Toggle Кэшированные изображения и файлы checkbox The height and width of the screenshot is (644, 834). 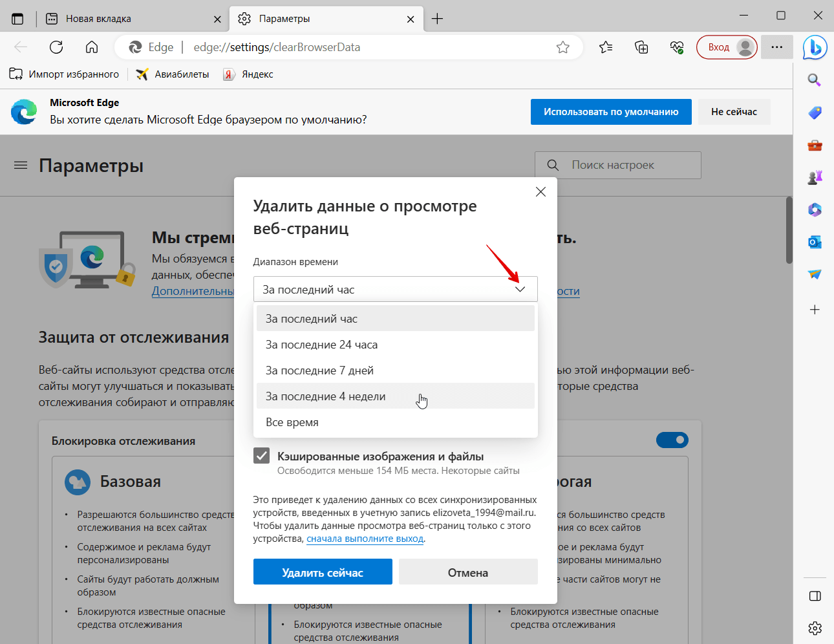pos(261,456)
